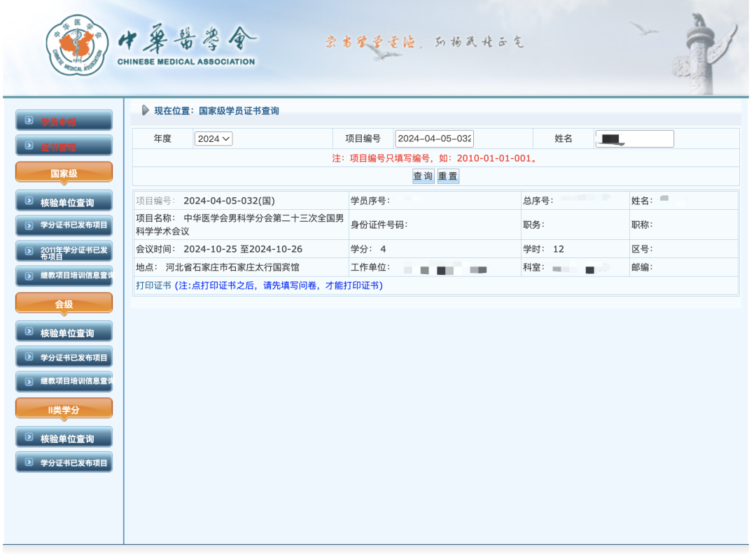Click inside the 姓名 name field
This screenshot has height=554, width=756.
633,138
